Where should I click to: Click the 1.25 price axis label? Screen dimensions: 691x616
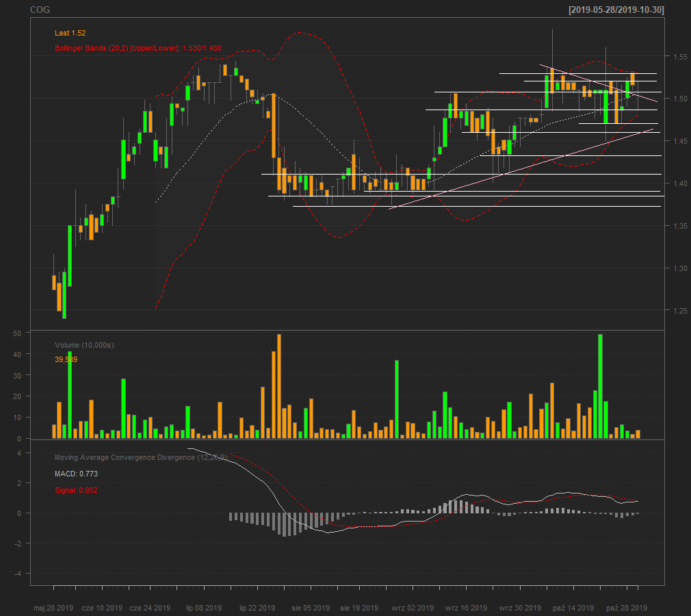pos(681,311)
